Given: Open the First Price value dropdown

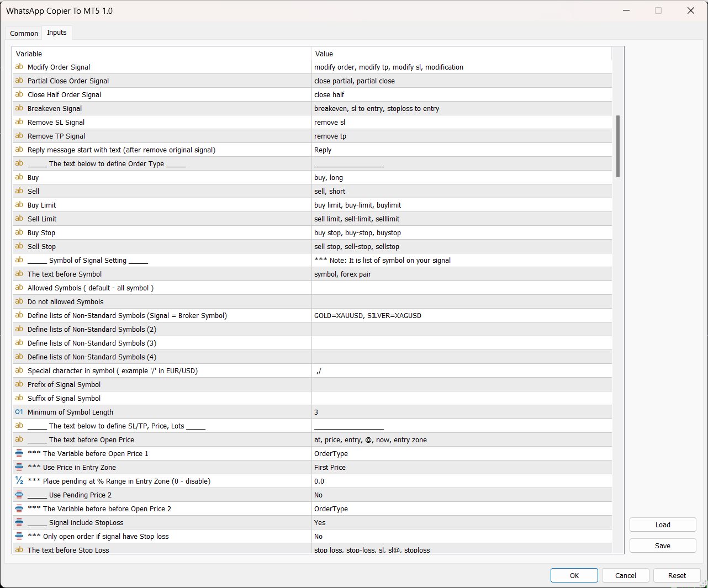Looking at the screenshot, I should pyautogui.click(x=462, y=467).
